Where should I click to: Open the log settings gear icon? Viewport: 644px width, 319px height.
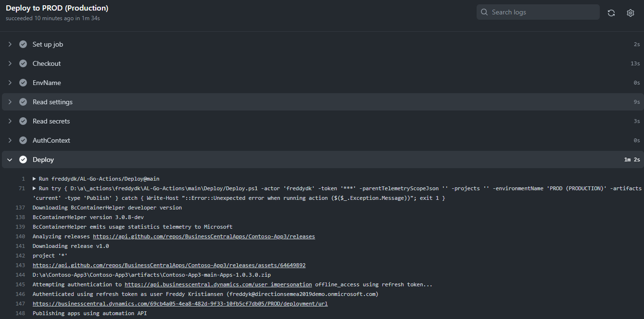631,12
